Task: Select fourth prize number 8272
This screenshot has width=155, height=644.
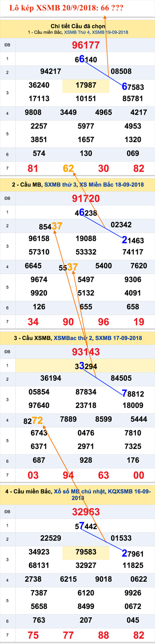Action: [x=33, y=420]
